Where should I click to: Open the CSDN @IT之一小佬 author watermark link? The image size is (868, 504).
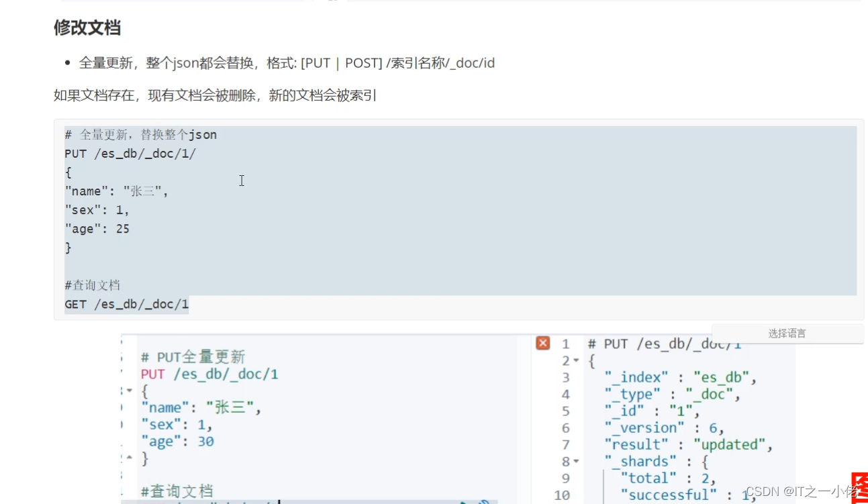pos(795,489)
